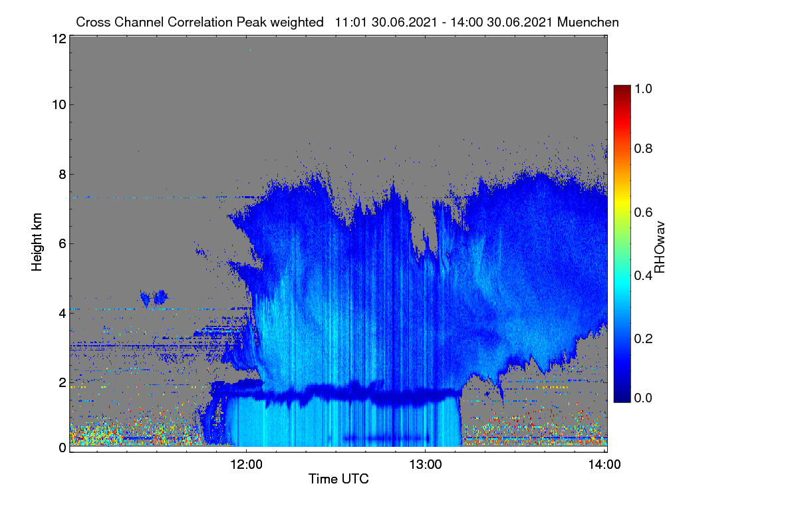Click the '12:00' x-axis tick label

coord(247,464)
